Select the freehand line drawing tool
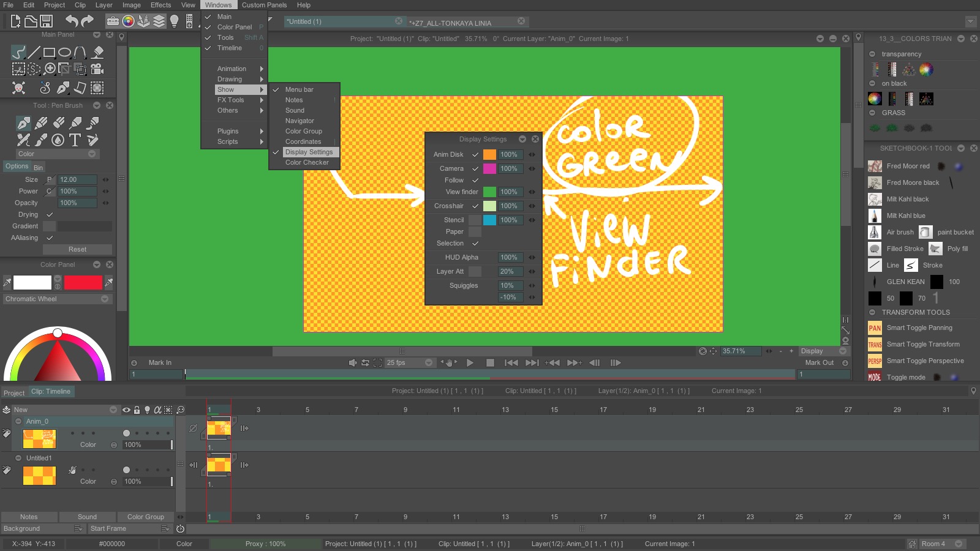This screenshot has height=551, width=980. point(19,52)
